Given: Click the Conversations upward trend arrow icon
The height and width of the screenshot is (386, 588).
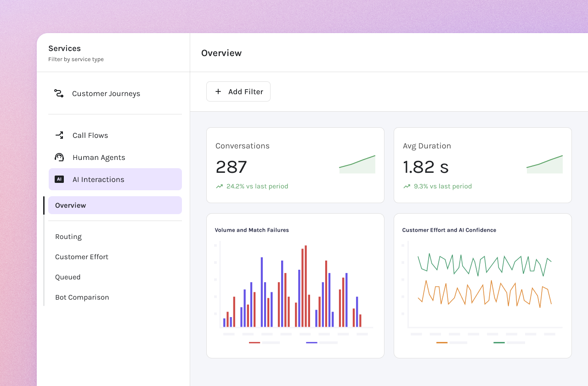Looking at the screenshot, I should [219, 187].
